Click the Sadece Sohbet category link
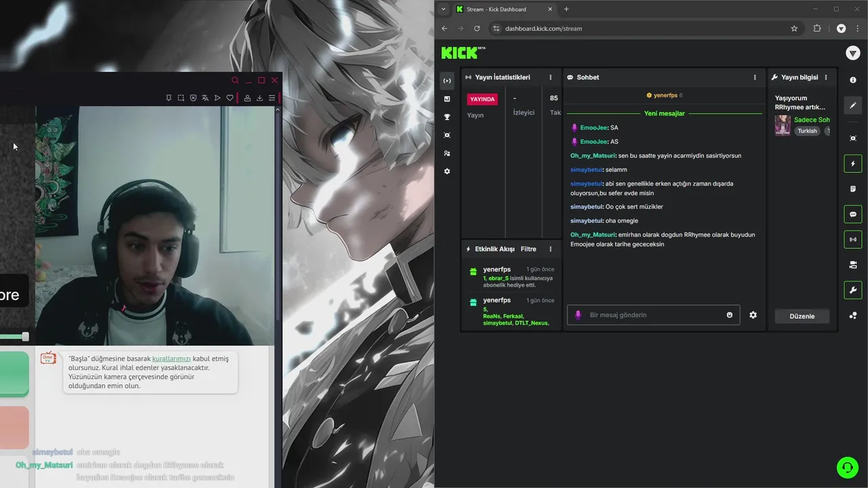 812,120
